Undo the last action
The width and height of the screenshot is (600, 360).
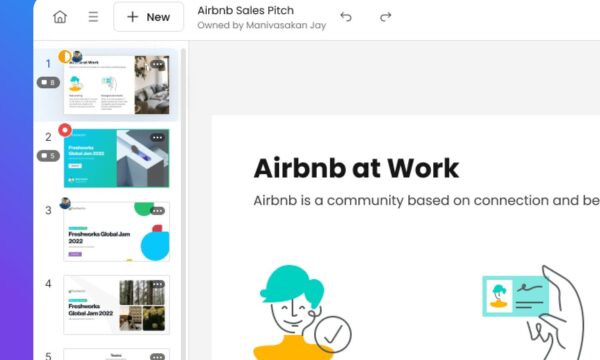point(346,17)
